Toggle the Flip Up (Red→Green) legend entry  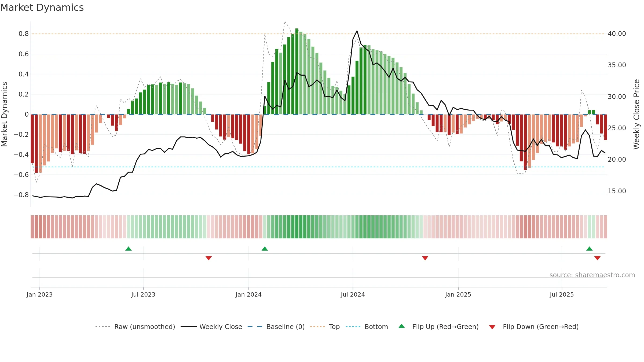click(x=438, y=327)
